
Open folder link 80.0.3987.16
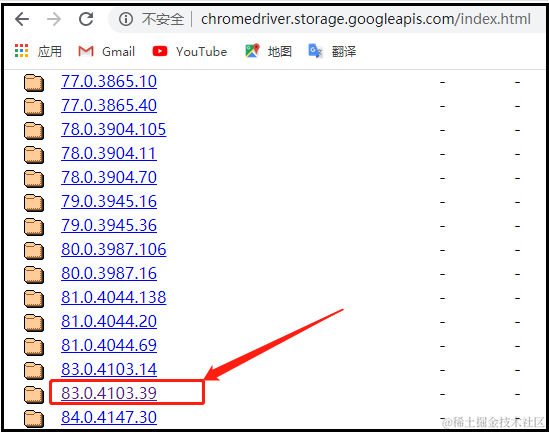pyautogui.click(x=109, y=273)
